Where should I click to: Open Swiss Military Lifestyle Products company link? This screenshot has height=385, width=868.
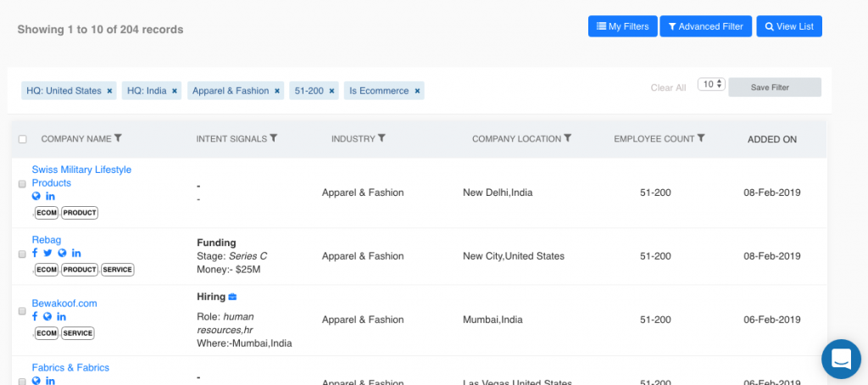click(x=81, y=176)
